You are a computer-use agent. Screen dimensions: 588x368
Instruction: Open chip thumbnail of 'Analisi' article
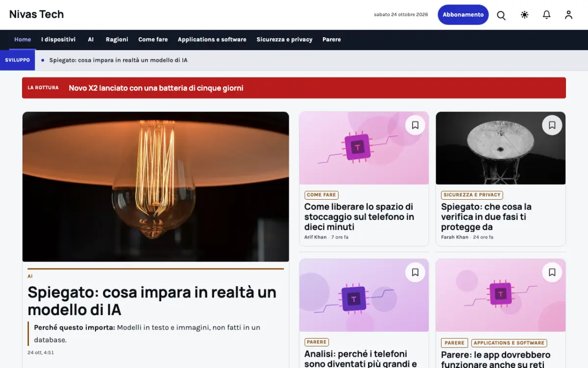click(x=364, y=295)
